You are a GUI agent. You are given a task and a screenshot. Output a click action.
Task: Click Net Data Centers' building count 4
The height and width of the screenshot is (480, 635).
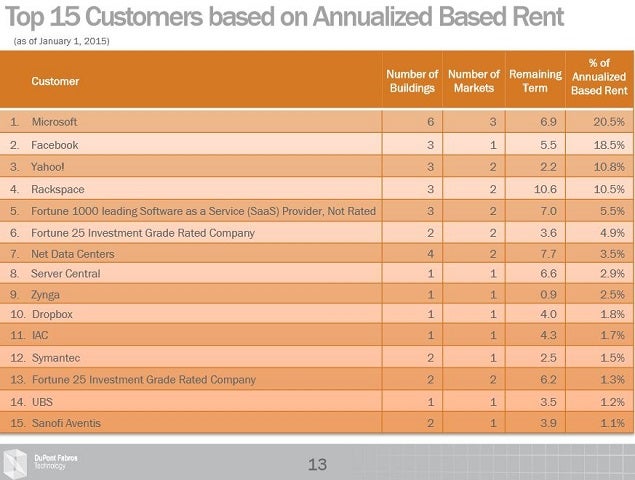430,254
